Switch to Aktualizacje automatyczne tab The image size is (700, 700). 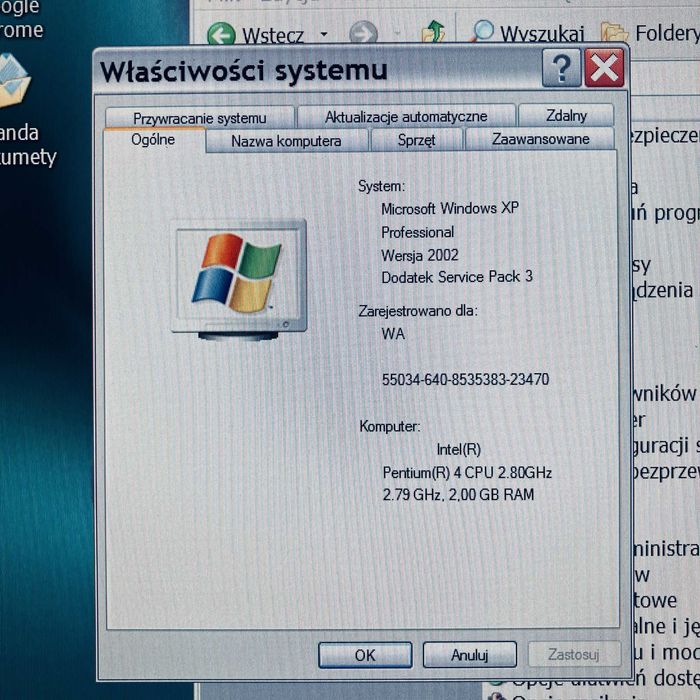point(406,117)
